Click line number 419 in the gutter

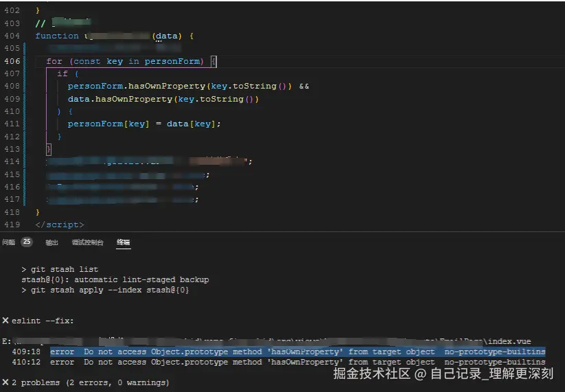pyautogui.click(x=12, y=224)
